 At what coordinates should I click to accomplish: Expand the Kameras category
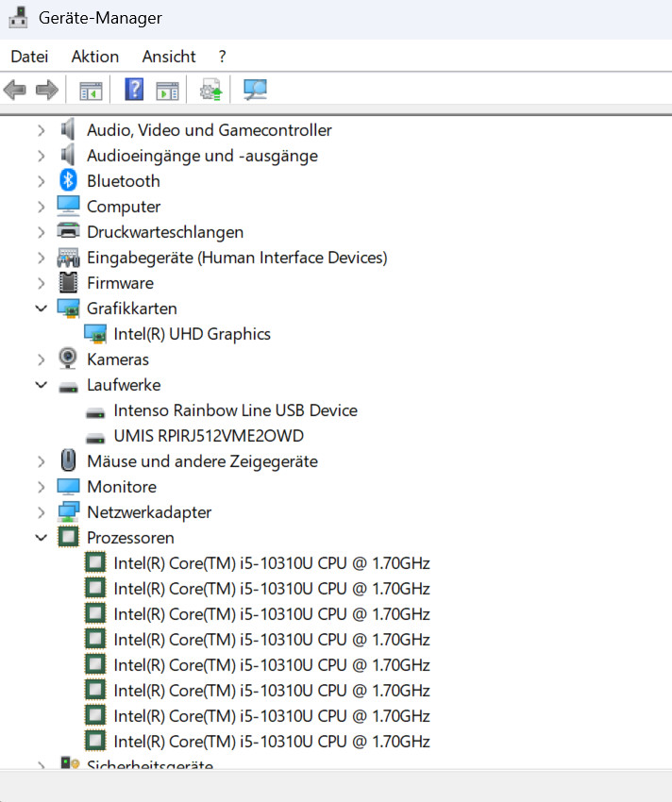point(41,359)
